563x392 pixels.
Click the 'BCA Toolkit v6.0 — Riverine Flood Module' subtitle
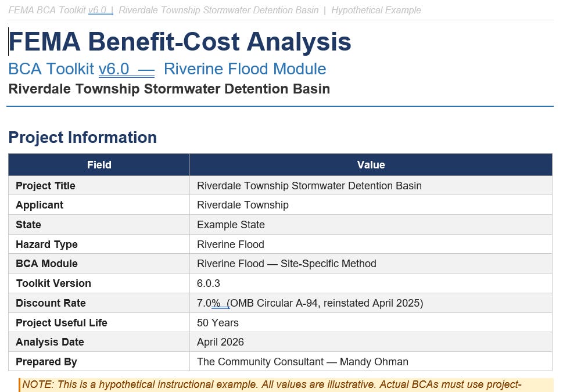(x=167, y=69)
